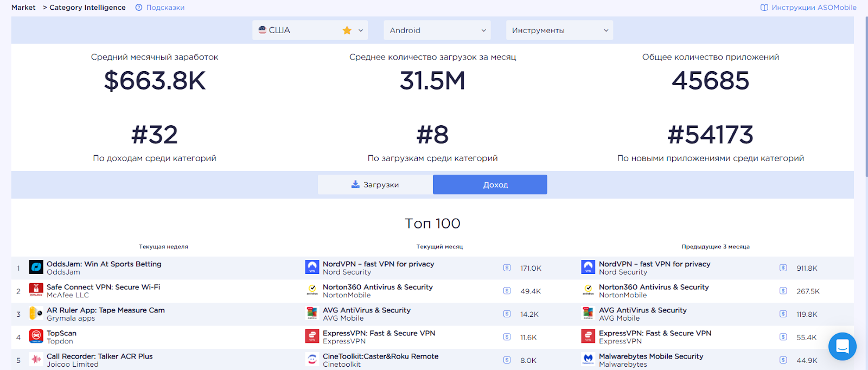The image size is (868, 370).
Task: Click the TopScan app title
Action: tap(61, 333)
